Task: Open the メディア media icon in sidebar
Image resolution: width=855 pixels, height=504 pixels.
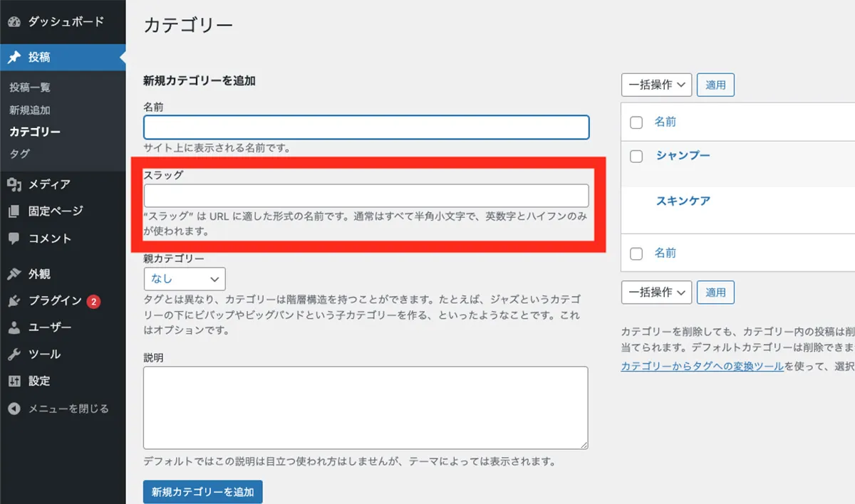Action: 14,184
